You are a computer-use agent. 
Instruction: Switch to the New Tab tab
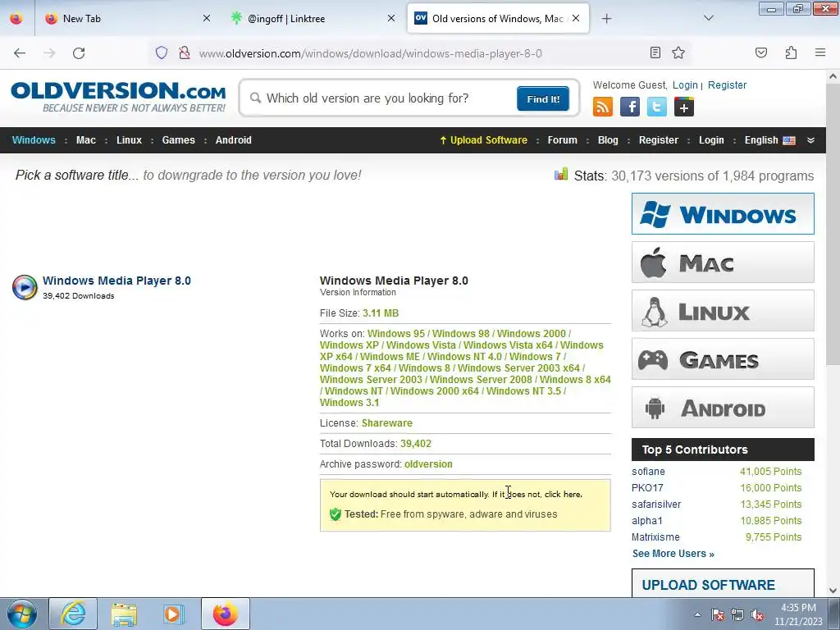point(126,19)
